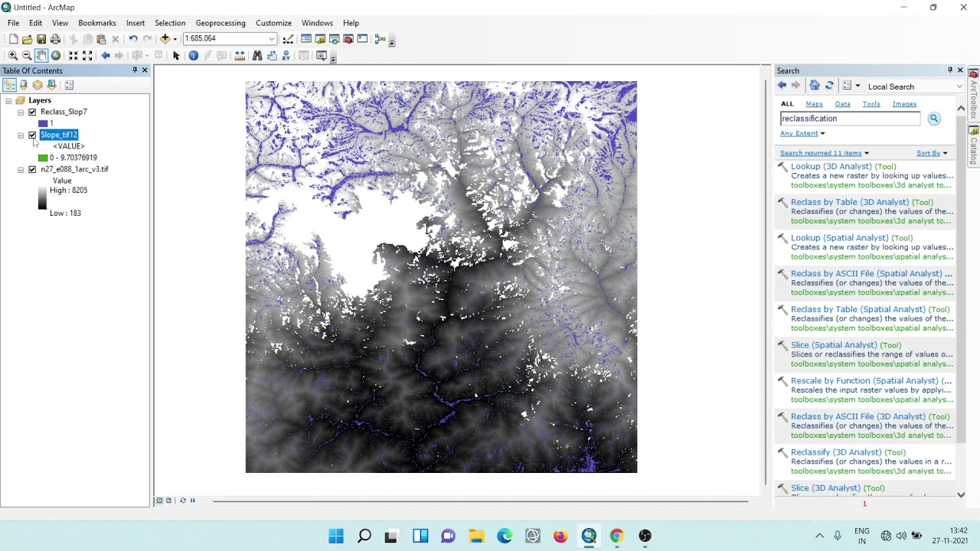Switch TOC to List By Visibility
The image size is (980, 551).
pos(38,85)
